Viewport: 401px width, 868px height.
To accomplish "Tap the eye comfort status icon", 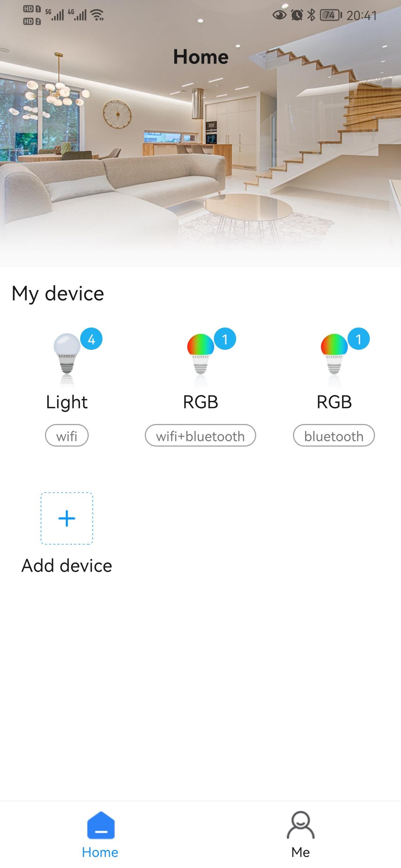I will [280, 15].
